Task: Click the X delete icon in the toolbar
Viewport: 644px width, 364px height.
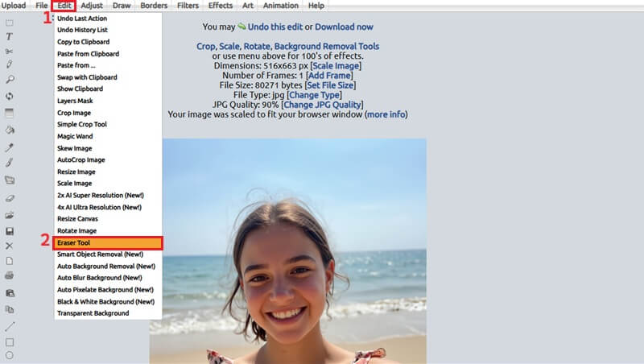Action: point(10,246)
